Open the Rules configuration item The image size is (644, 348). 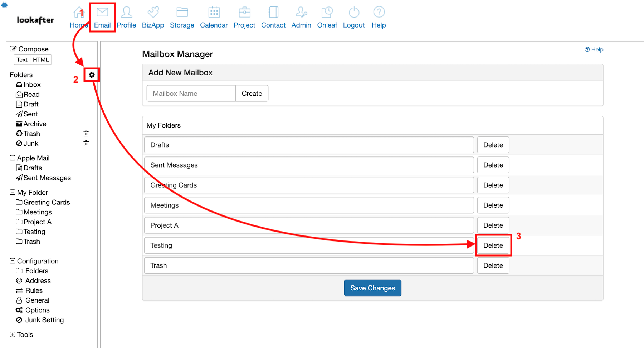click(x=34, y=290)
